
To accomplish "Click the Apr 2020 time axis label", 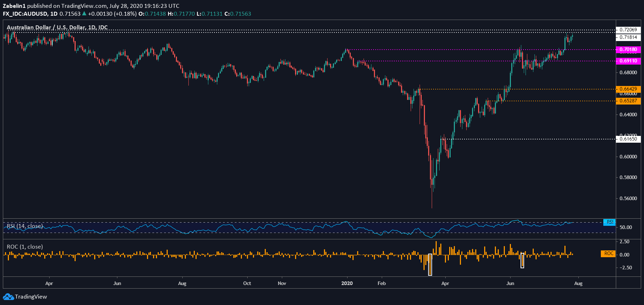I will pyautogui.click(x=445, y=283).
